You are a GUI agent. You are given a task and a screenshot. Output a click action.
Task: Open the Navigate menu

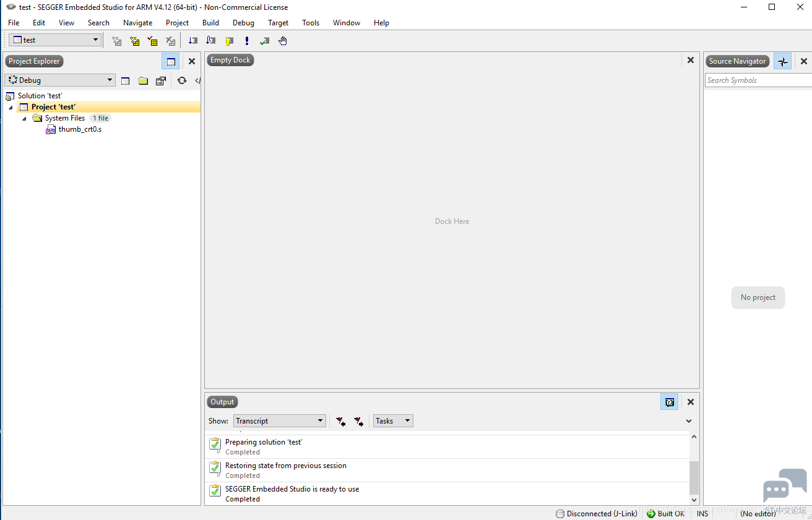(x=137, y=23)
